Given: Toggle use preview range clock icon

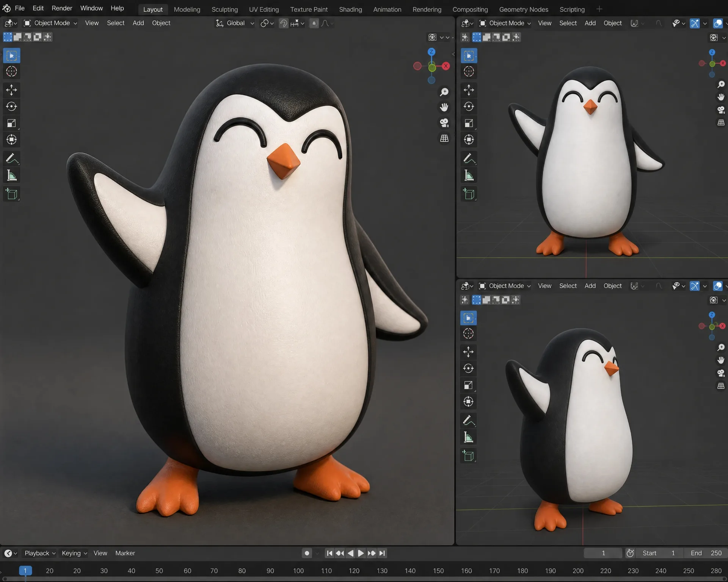Looking at the screenshot, I should click(630, 553).
